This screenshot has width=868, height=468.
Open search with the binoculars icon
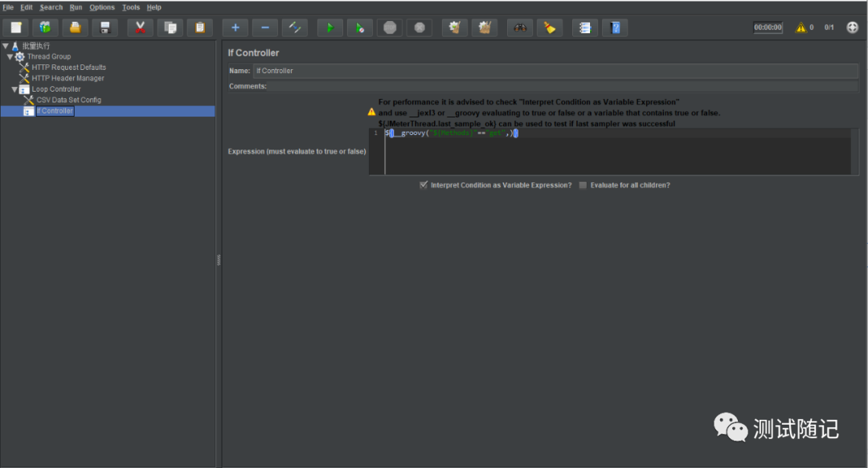519,27
